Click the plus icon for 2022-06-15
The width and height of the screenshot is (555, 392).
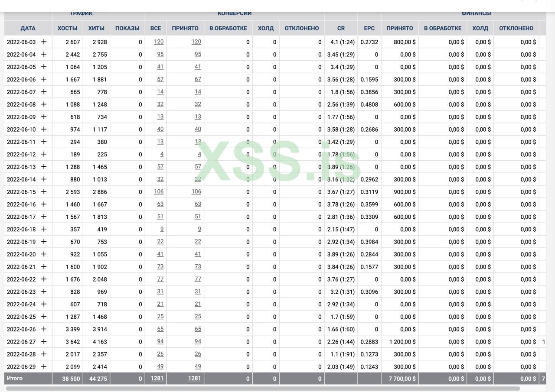44,192
